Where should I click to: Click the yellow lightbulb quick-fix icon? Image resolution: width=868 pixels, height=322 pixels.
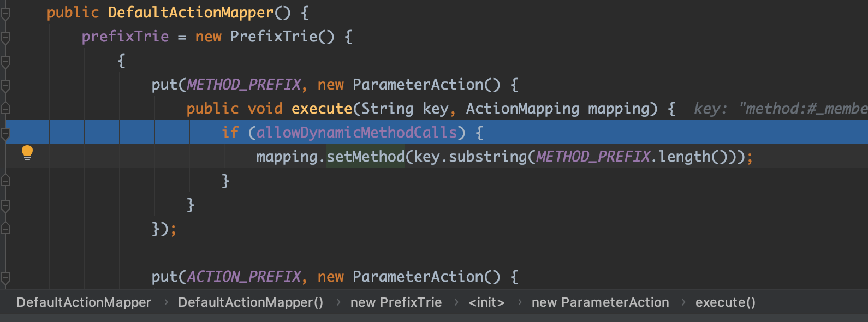point(27,152)
